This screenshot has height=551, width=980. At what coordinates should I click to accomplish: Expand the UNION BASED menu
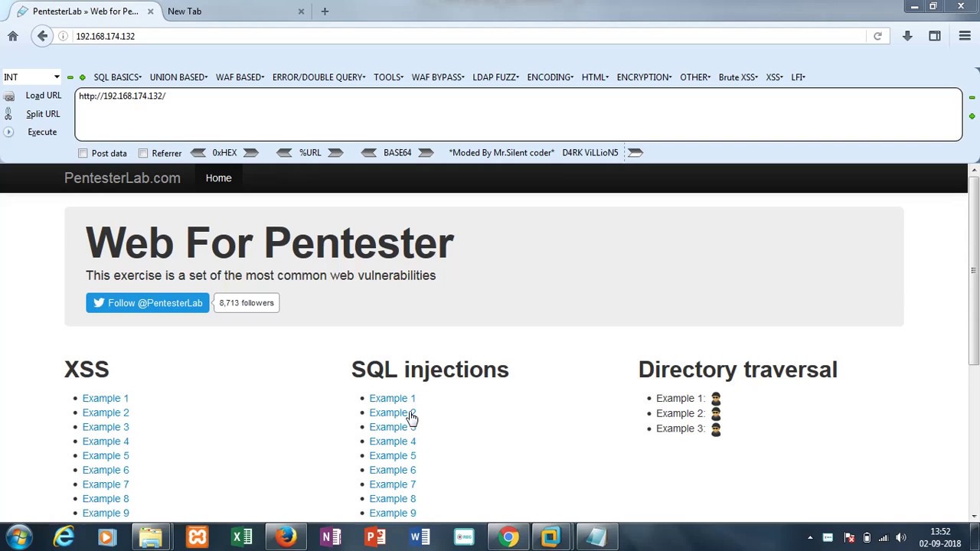178,77
